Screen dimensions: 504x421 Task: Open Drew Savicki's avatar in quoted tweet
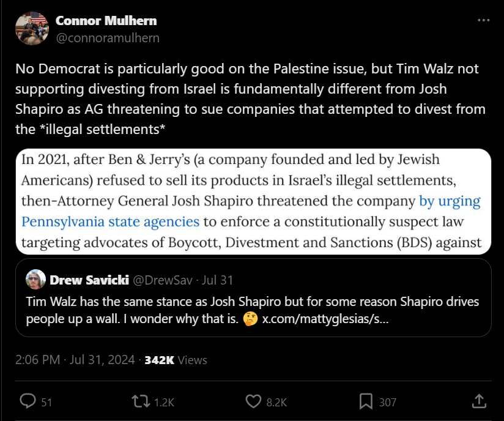pos(35,279)
